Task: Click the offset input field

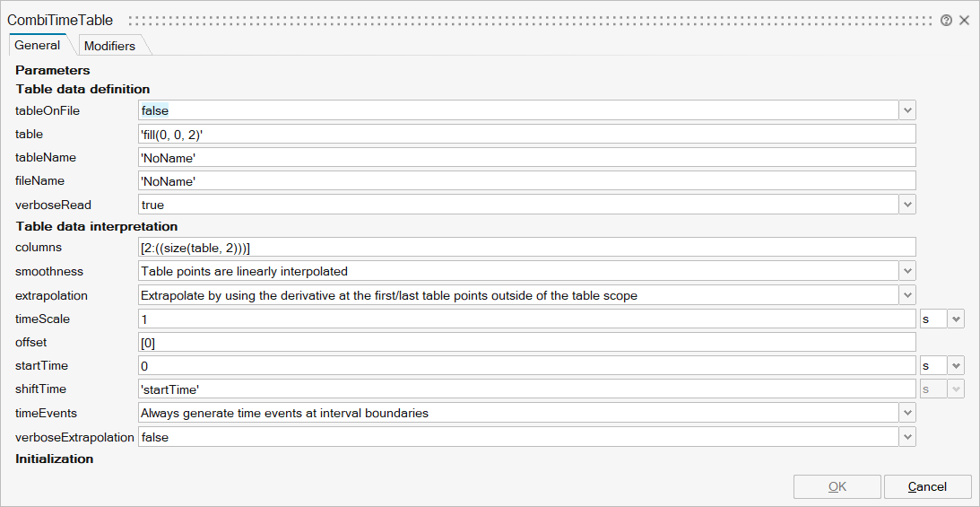Action: click(526, 342)
